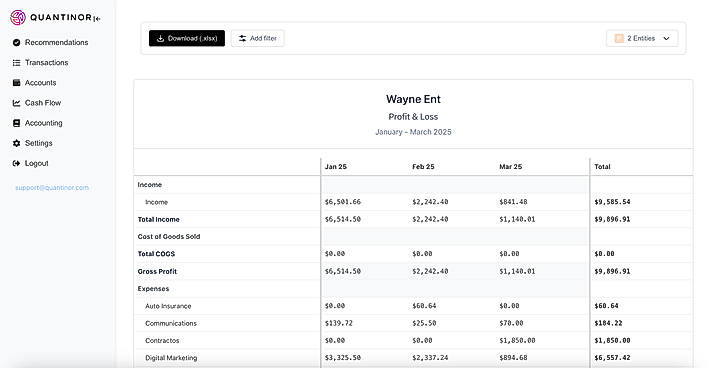Open Settings menu item
Viewport: 709px width, 368px height.
coord(38,143)
